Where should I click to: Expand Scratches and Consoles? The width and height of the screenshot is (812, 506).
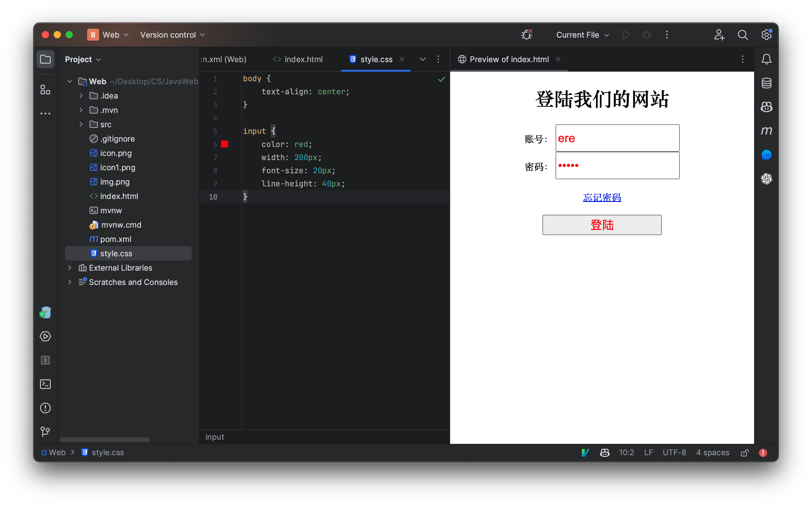pos(70,282)
